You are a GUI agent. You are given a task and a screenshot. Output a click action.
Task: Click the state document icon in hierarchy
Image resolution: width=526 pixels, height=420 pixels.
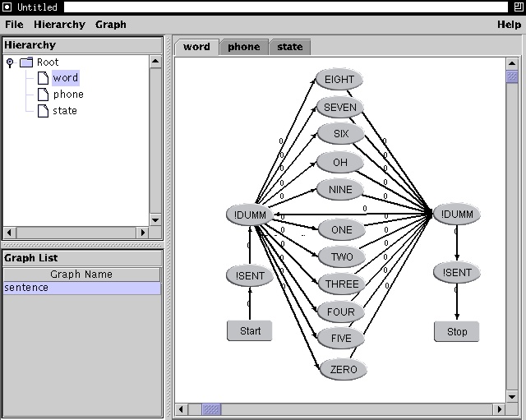pyautogui.click(x=43, y=111)
